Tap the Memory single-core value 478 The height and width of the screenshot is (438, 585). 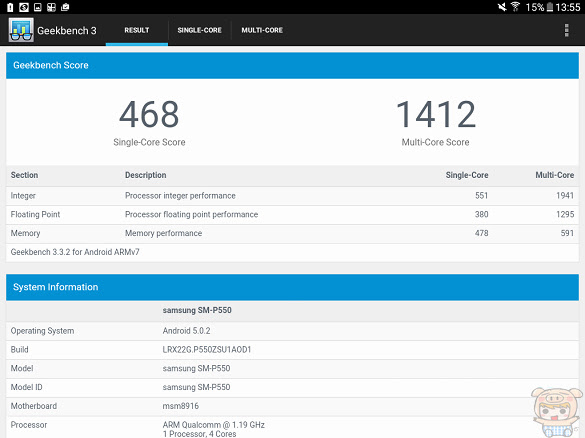481,233
